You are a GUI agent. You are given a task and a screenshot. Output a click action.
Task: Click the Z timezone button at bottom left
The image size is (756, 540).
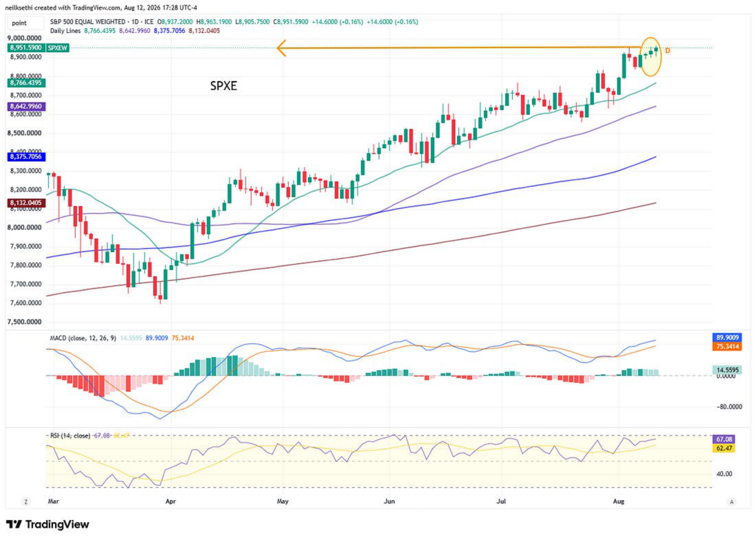click(x=26, y=502)
